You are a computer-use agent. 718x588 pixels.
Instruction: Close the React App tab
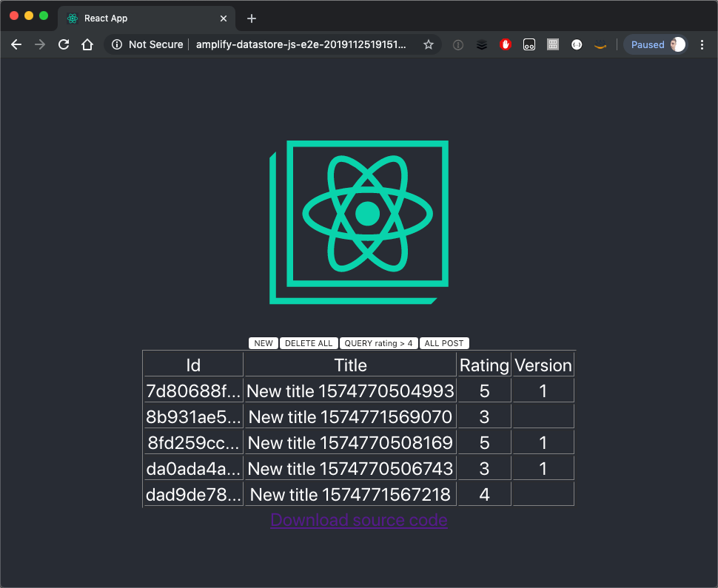(x=224, y=18)
